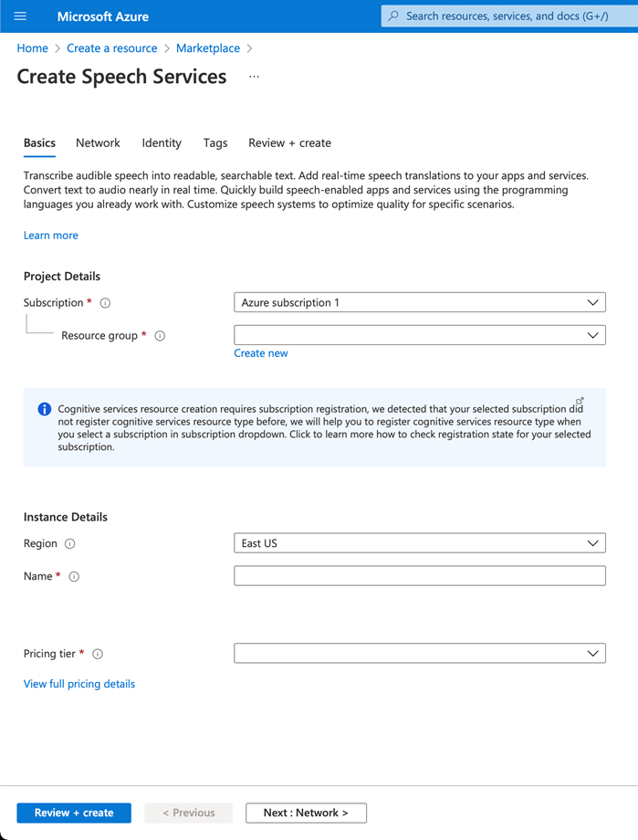
Task: Switch to the Network tab
Action: [x=98, y=143]
